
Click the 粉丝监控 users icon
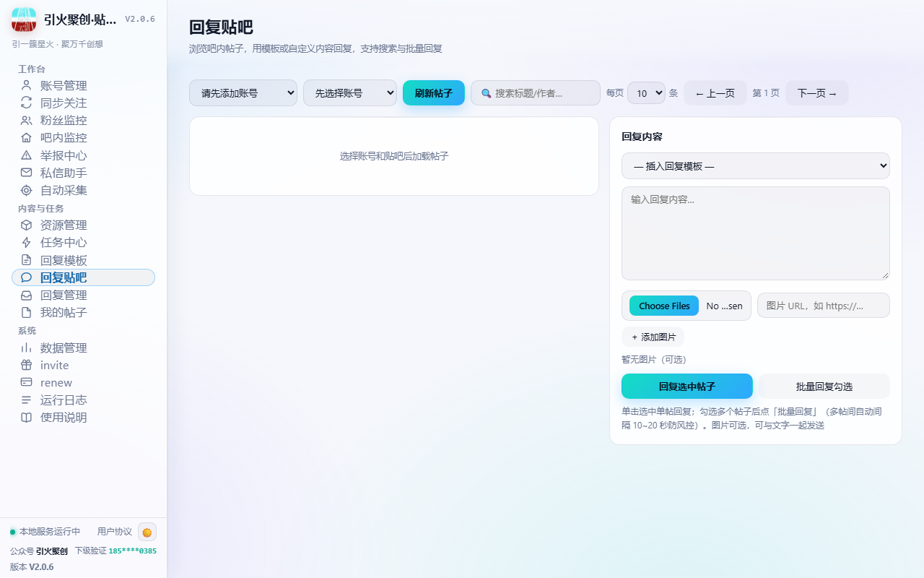click(x=27, y=121)
